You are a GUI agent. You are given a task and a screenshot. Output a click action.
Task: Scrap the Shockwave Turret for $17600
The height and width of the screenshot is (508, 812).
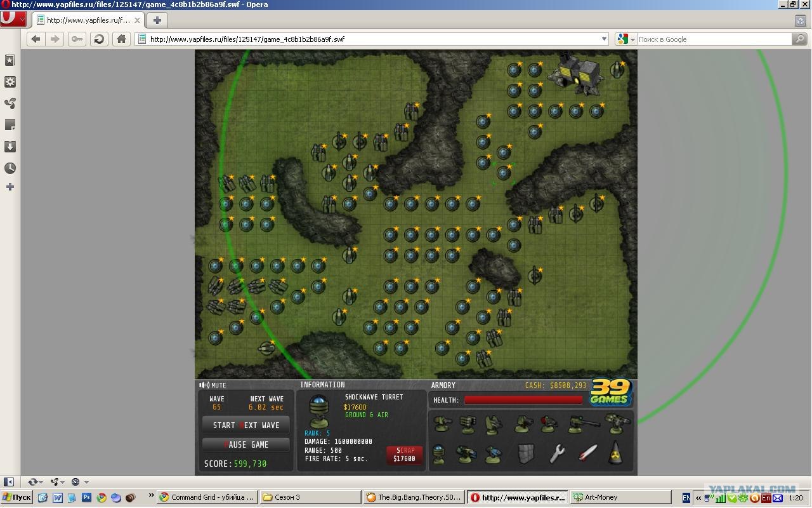[x=405, y=455]
